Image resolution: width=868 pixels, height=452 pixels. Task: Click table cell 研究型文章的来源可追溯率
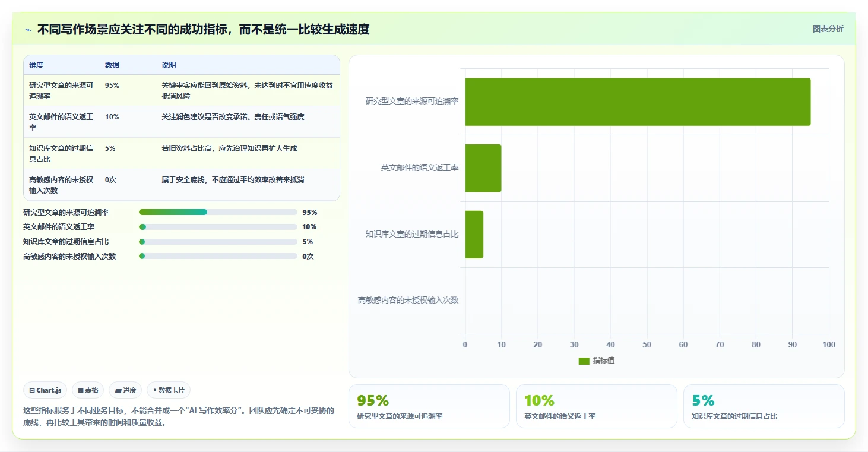coord(62,90)
